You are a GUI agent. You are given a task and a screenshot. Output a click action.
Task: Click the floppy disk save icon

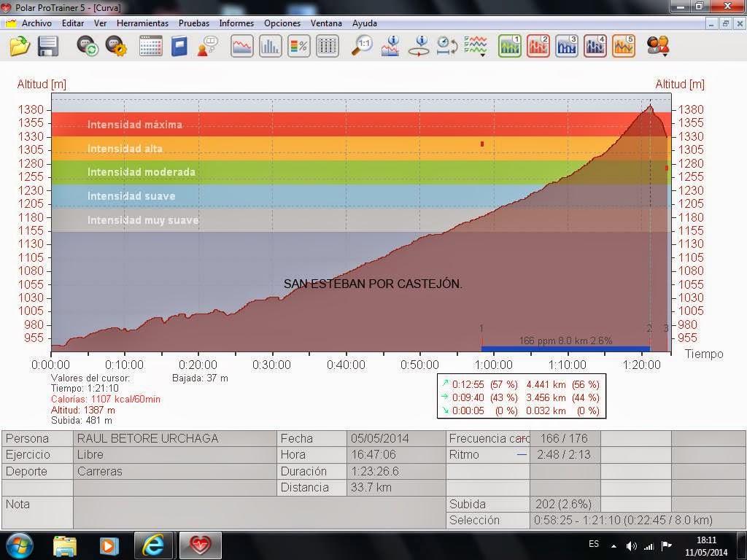tap(47, 46)
